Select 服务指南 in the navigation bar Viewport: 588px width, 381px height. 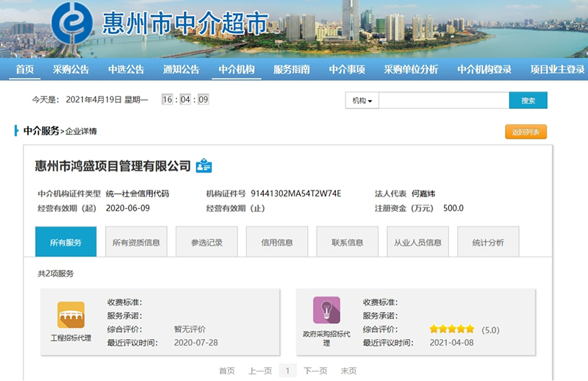tap(291, 70)
